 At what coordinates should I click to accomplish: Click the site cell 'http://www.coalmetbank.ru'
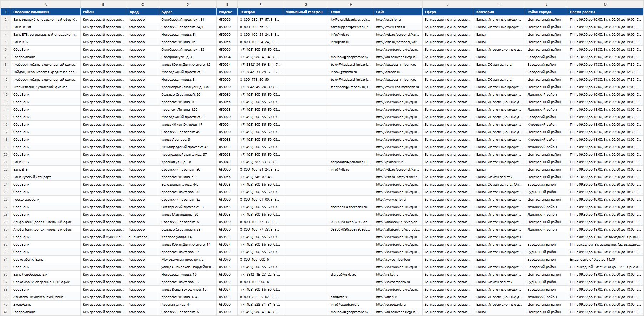(398, 87)
